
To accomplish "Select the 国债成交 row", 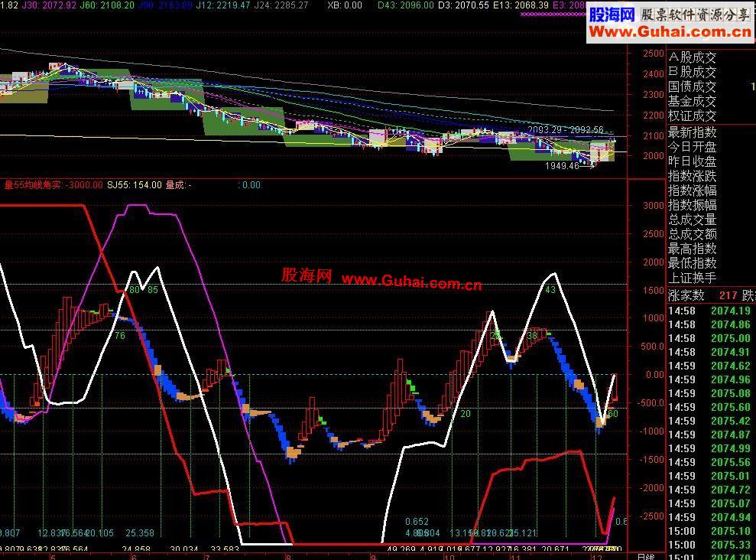I will pos(711,86).
